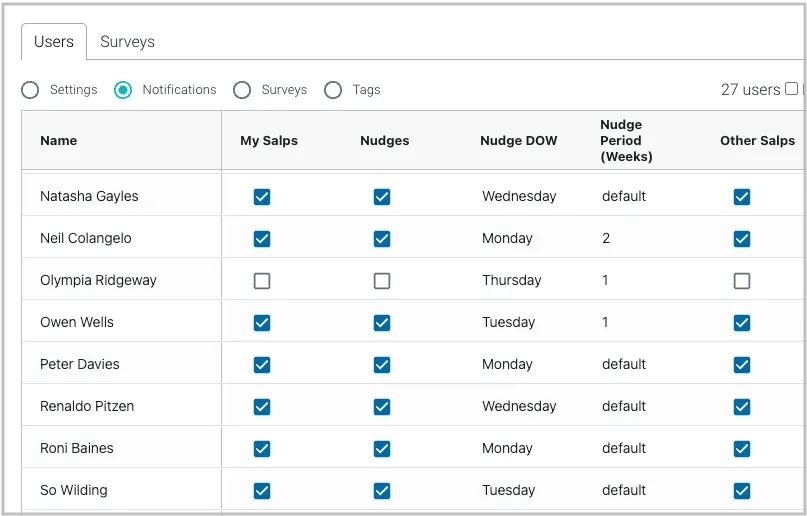Enable My Salps for Olympia Ridgeway

coord(262,281)
